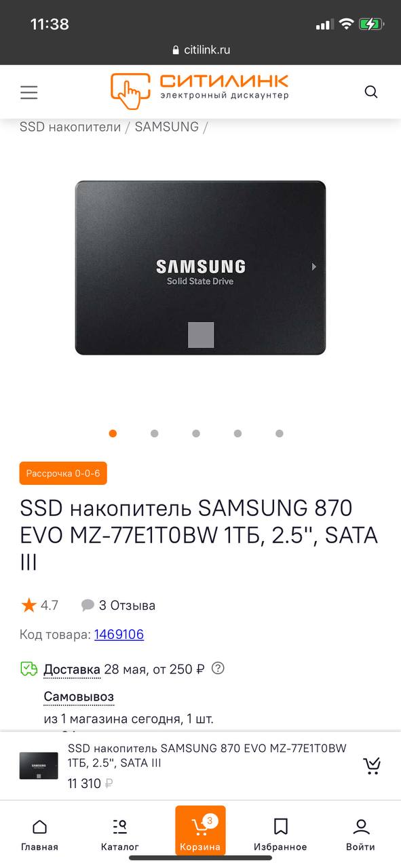The width and height of the screenshot is (401, 868).
Task: Tap the delivery help question icon
Action: [x=218, y=669]
